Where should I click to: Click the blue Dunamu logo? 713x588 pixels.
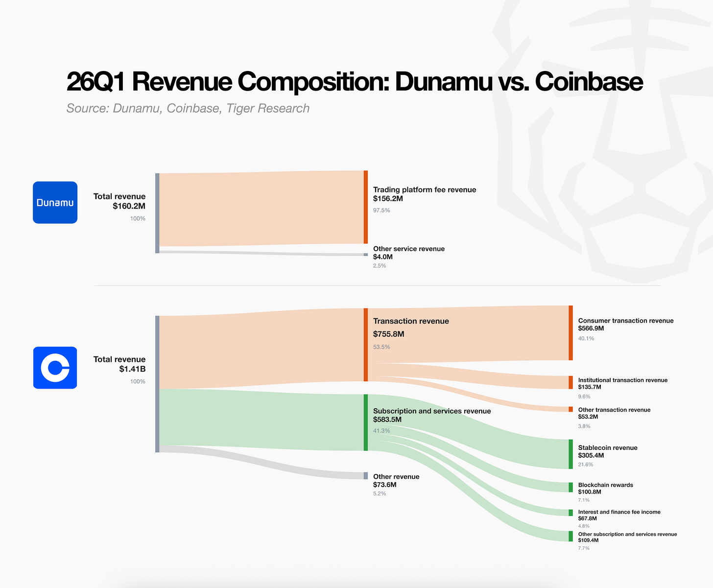55,203
